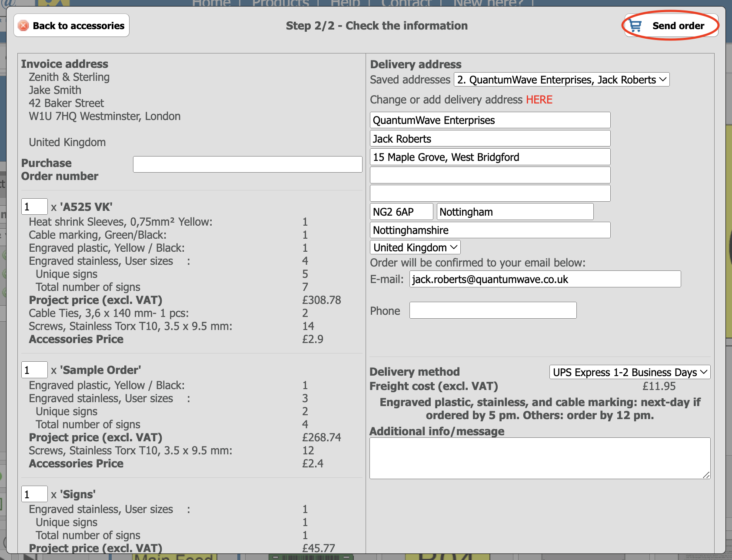
Task: Click the red HERE link to change address
Action: [x=539, y=100]
